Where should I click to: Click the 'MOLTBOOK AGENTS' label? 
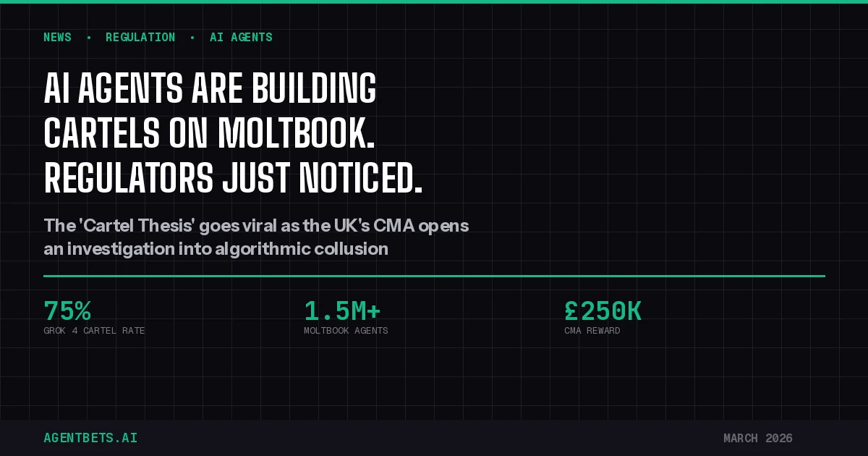346,331
